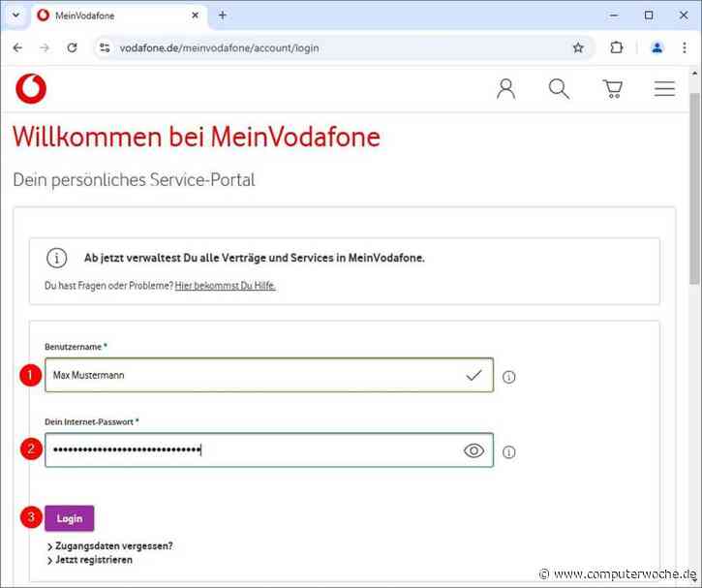Open the tab search dropdown arrow
The height and width of the screenshot is (588, 702).
15,15
